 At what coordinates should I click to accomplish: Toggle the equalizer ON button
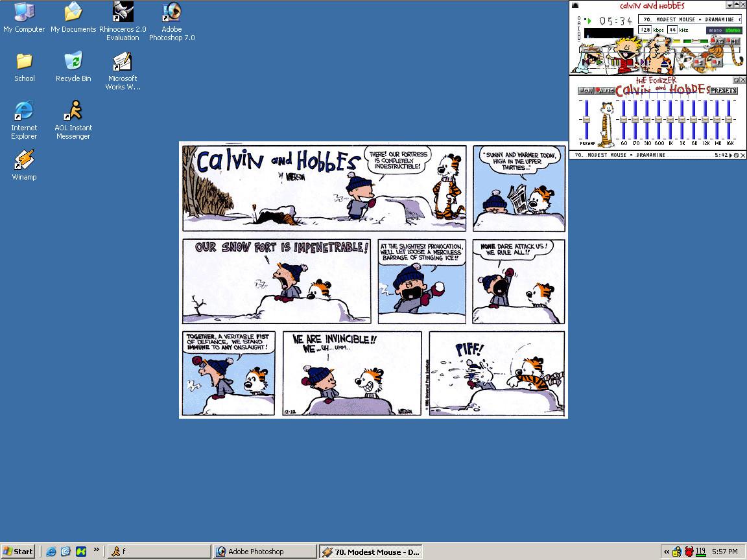click(586, 91)
